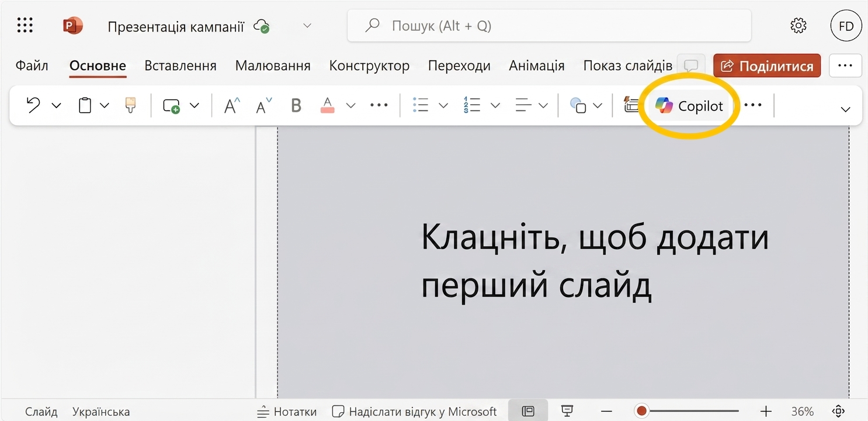This screenshot has width=868, height=421.
Task: Add a new slide
Action: tap(171, 106)
